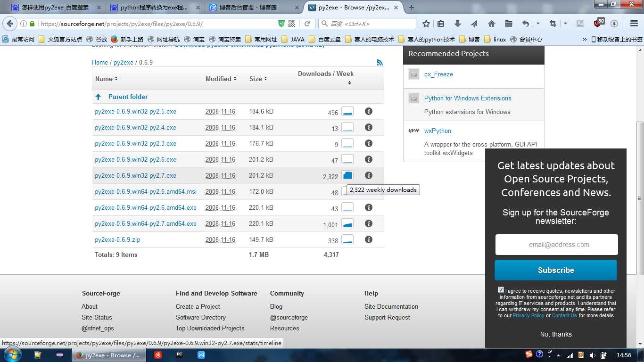Download py2exe-0.6.9.win32-py2.7.exe file link
644x362 pixels.
point(135,175)
